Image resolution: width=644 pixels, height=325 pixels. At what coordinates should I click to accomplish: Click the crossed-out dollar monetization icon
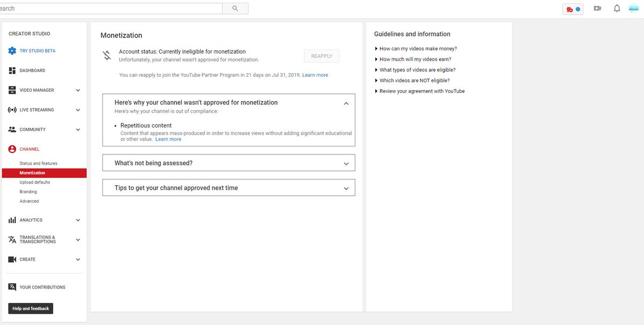click(107, 55)
